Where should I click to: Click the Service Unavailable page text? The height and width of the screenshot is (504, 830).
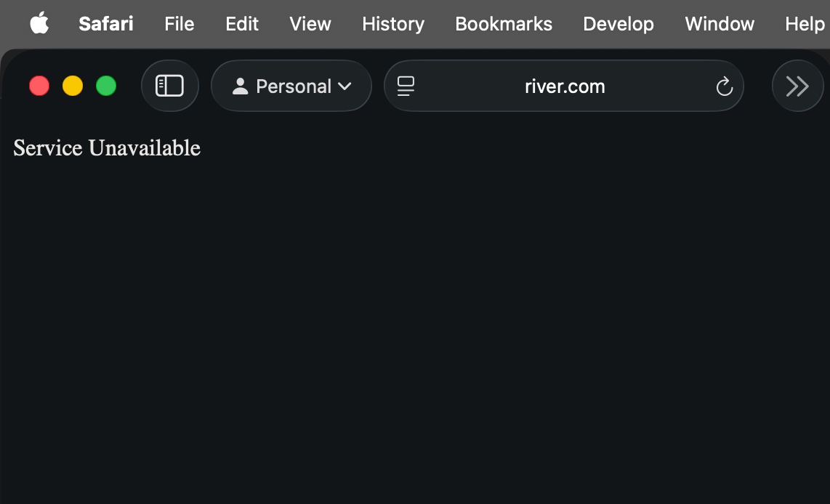coord(107,148)
